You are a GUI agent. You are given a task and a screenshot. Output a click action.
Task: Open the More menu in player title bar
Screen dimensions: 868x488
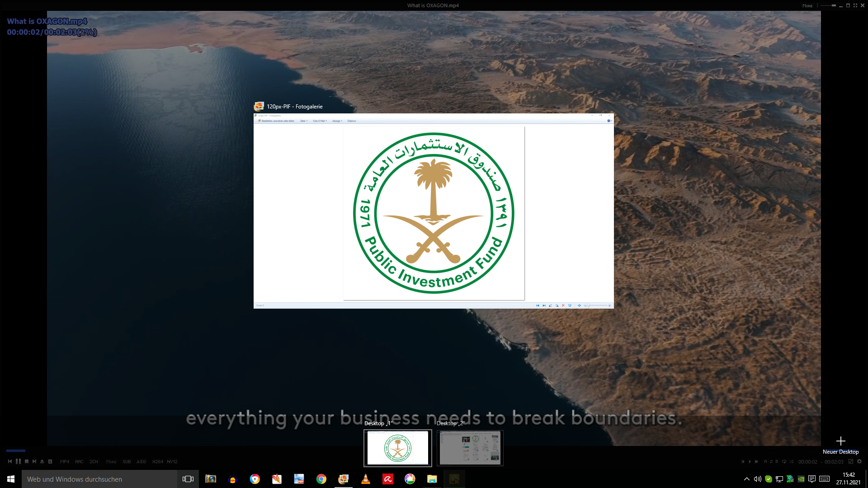[x=807, y=6]
